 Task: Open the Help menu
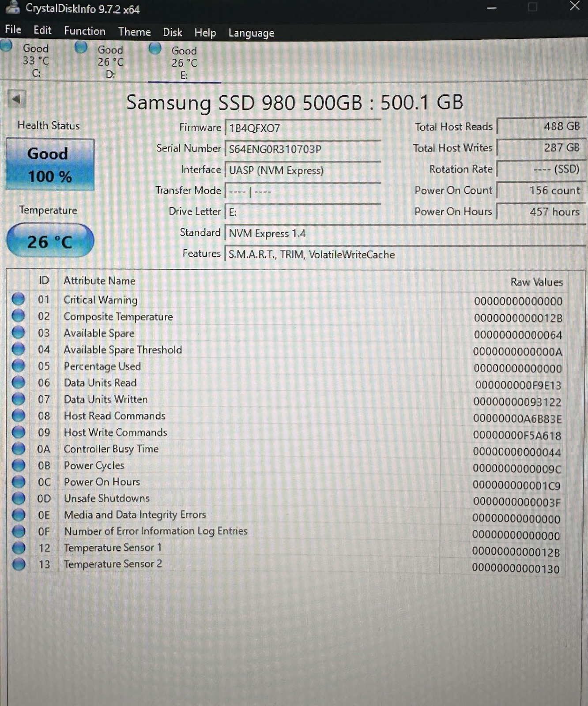pyautogui.click(x=205, y=33)
